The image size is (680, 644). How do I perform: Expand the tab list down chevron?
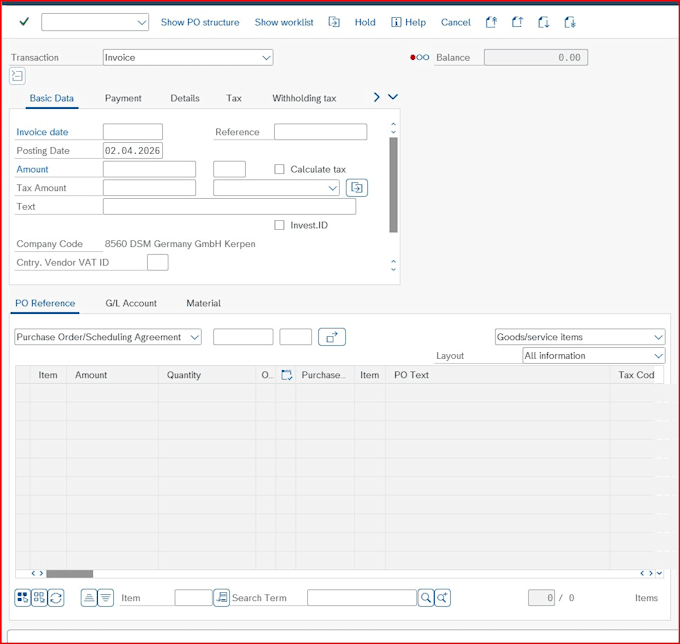tap(392, 97)
